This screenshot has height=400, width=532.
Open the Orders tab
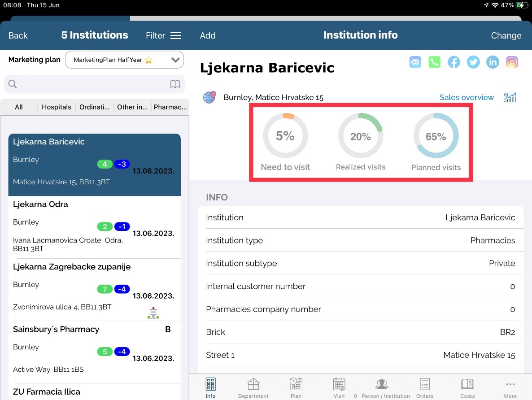424,388
